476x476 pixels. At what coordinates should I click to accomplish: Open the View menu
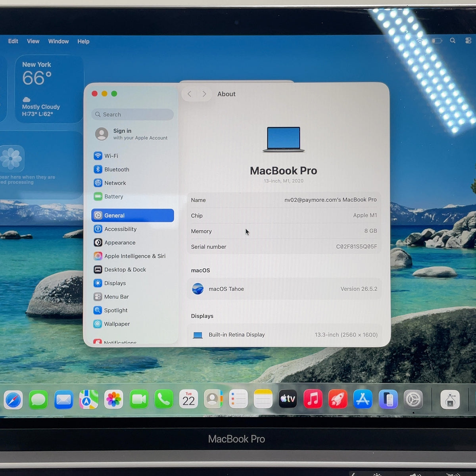point(33,41)
